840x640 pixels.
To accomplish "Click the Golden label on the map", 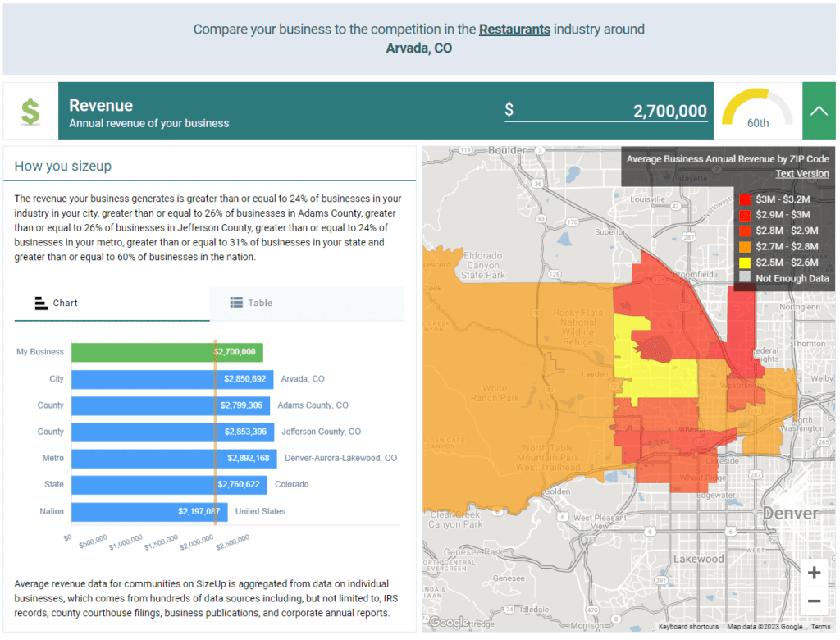I will (x=558, y=491).
